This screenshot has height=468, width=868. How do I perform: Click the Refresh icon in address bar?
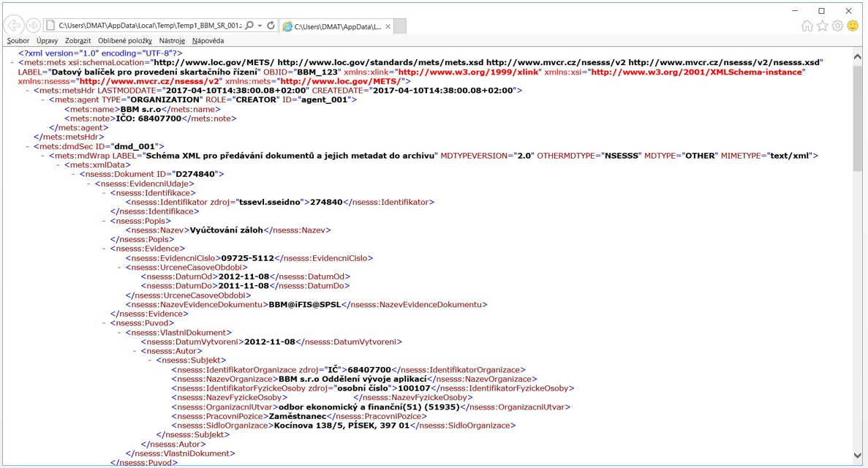pyautogui.click(x=271, y=26)
